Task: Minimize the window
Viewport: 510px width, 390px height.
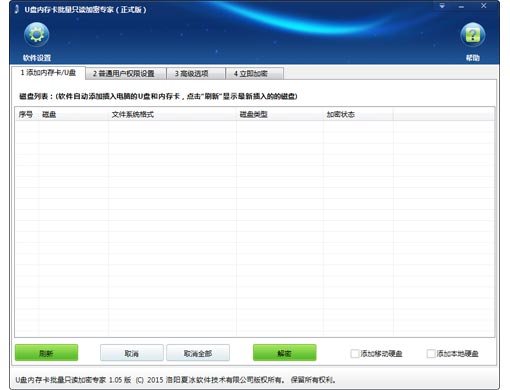Action: (461, 6)
